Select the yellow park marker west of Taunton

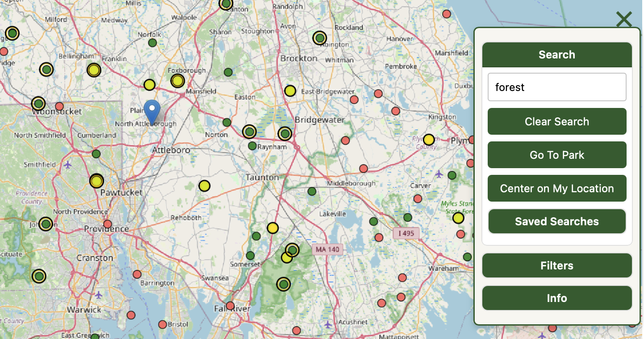click(205, 186)
